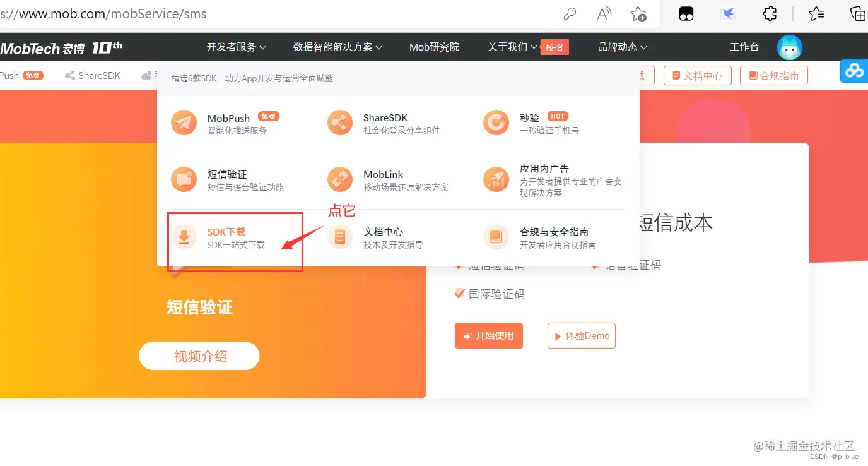
Task: Go to 工作台 in the header
Action: pyautogui.click(x=744, y=47)
